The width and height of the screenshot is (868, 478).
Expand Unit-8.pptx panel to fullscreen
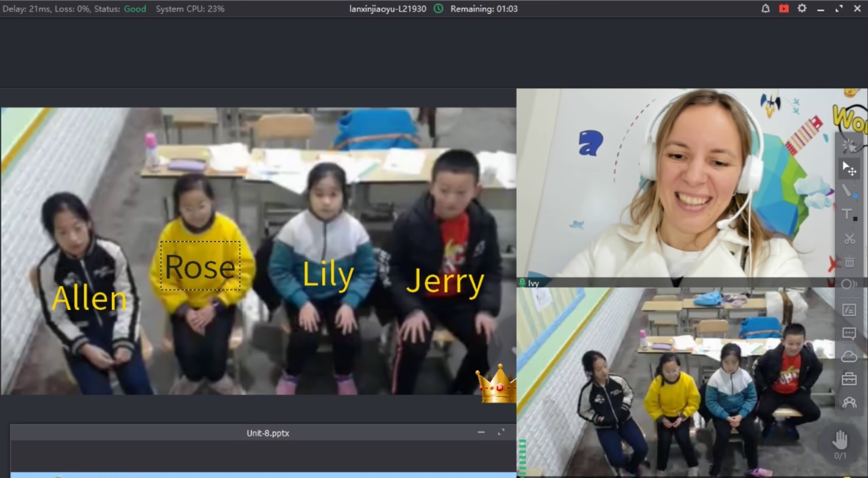point(501,433)
